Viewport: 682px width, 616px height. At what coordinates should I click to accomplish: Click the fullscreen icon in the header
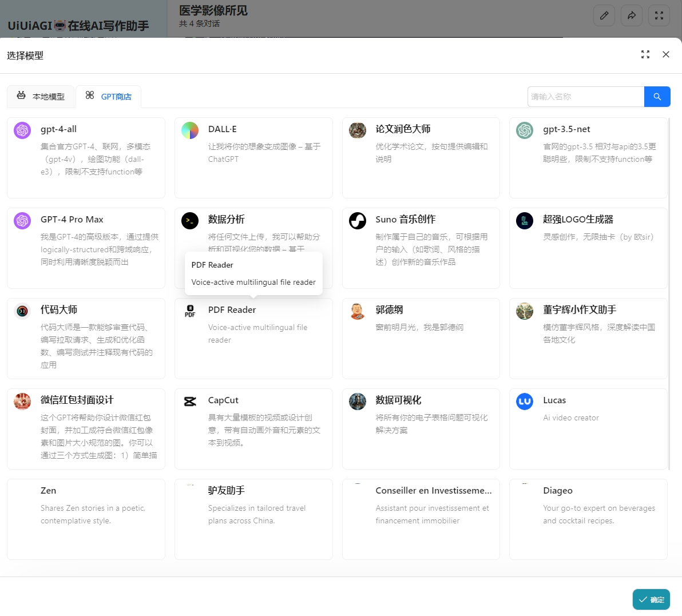[659, 15]
